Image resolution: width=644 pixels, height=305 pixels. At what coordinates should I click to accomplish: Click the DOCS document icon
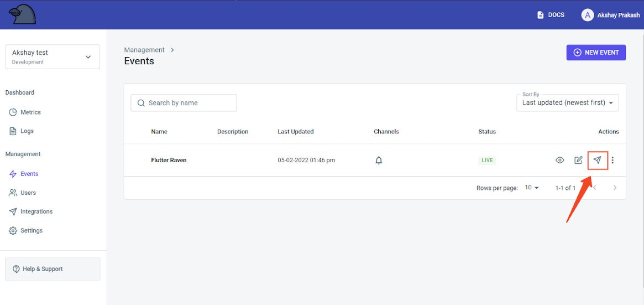coord(541,15)
